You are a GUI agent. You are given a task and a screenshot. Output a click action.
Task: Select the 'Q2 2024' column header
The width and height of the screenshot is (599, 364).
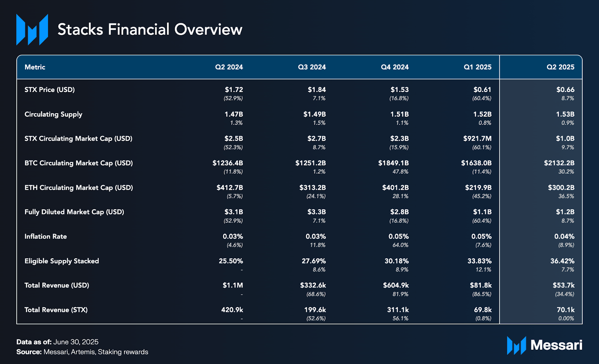[x=229, y=67]
